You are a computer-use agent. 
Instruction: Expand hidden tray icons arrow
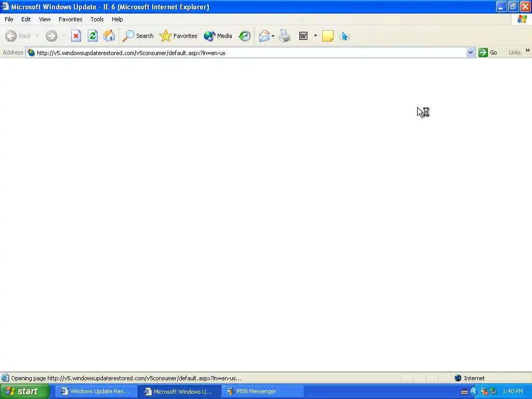(x=474, y=391)
